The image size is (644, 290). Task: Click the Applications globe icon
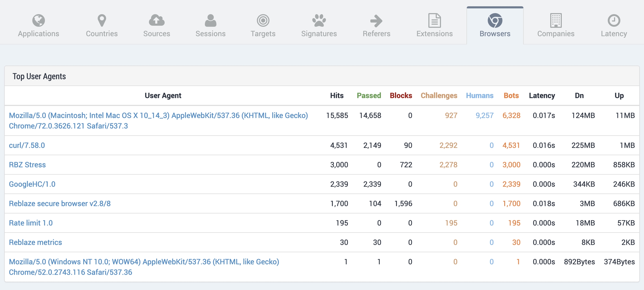point(39,20)
